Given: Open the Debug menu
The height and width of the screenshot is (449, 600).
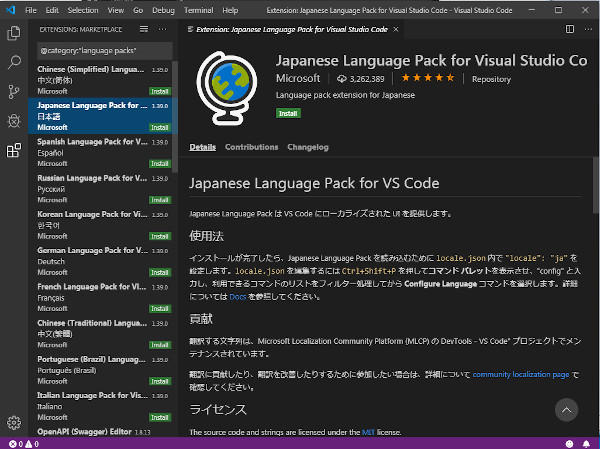Looking at the screenshot, I should [163, 10].
